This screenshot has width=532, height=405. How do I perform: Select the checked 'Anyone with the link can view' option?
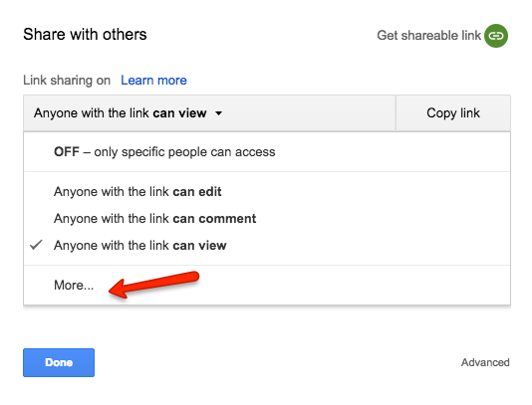[x=267, y=245]
